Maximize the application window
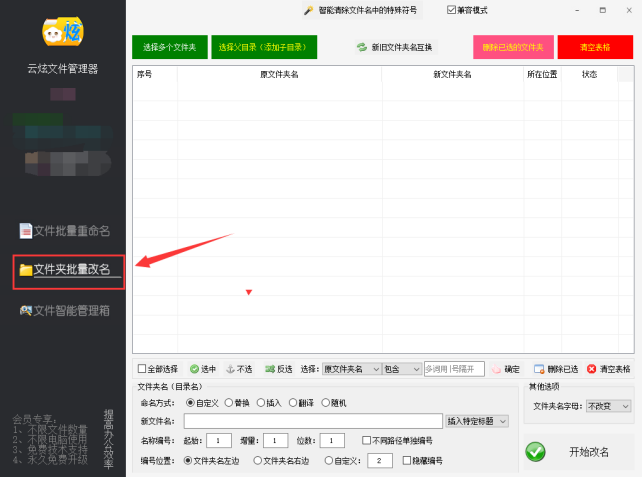This screenshot has height=478, width=642. tap(603, 10)
